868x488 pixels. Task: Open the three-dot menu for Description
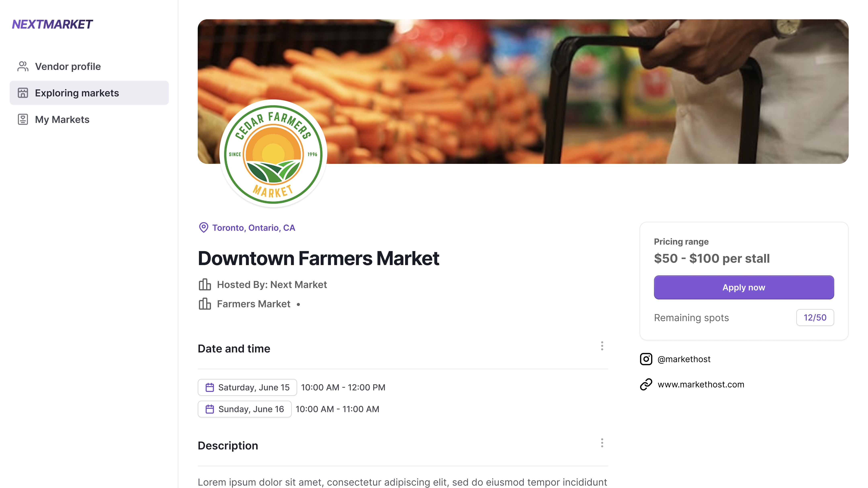(602, 443)
